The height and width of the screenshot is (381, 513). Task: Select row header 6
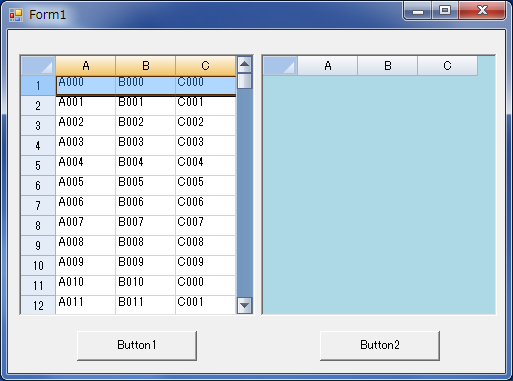click(38, 186)
